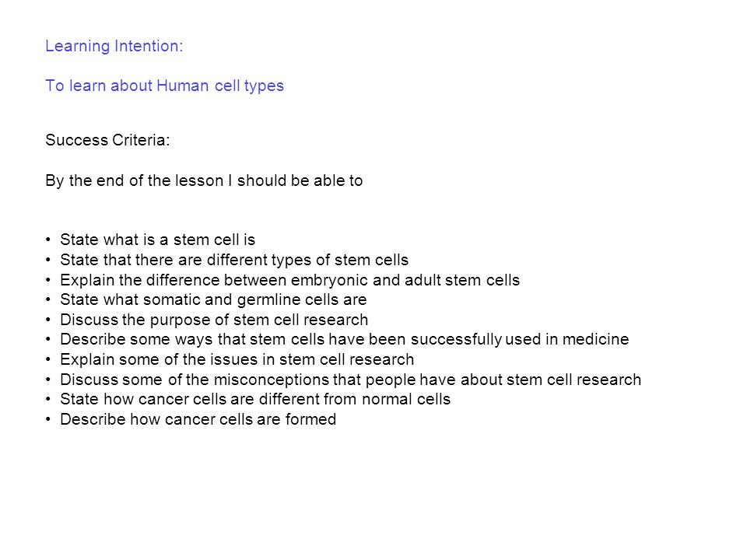
Task: Click bullet about misconceptions of stem cell research
Action: point(351,380)
